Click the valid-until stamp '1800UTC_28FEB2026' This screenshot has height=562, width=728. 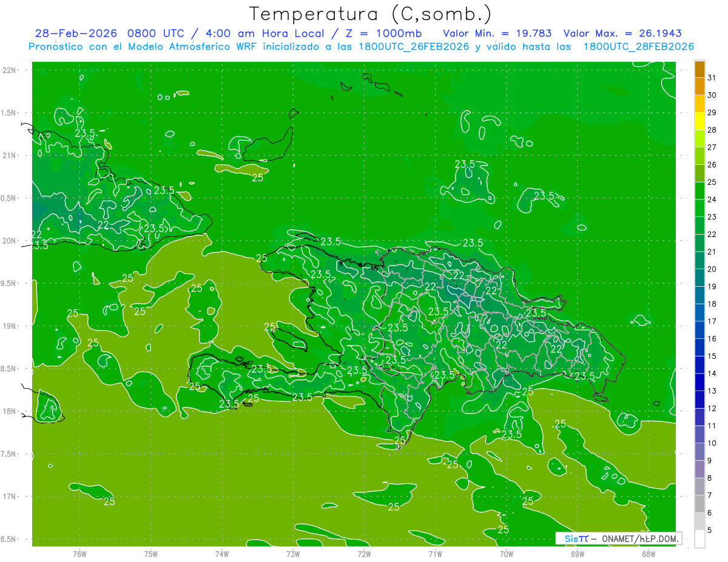click(639, 47)
